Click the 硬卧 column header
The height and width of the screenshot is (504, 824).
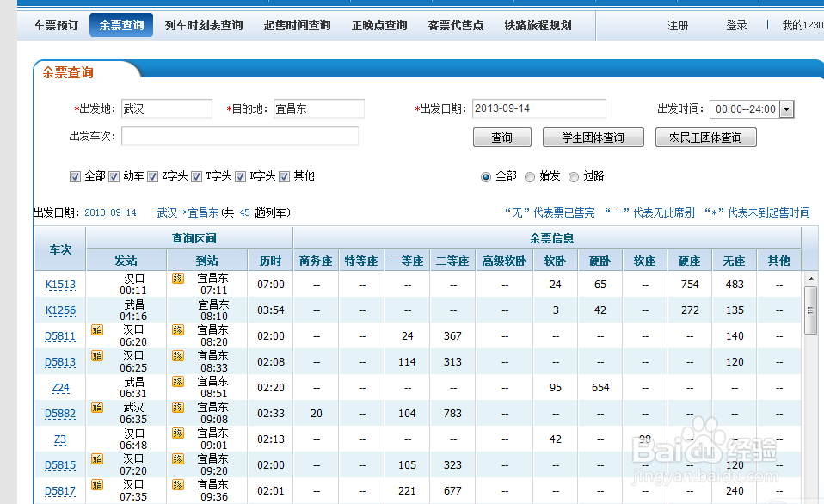(600, 261)
